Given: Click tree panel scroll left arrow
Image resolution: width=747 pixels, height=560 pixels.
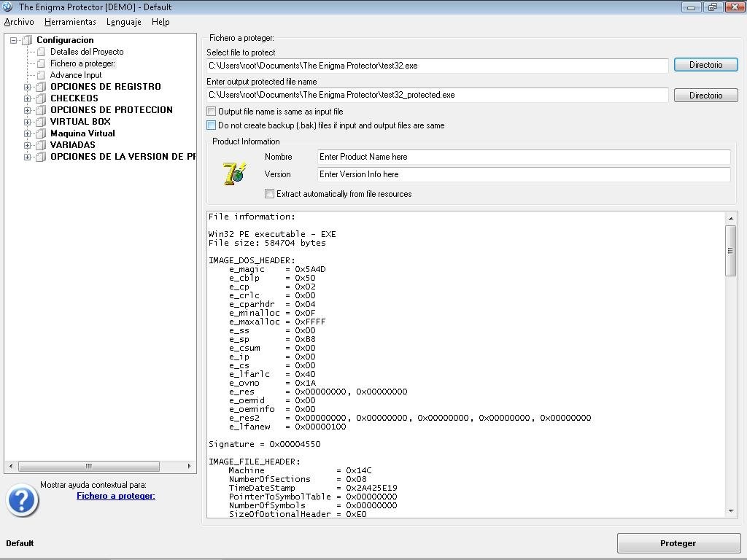Looking at the screenshot, I should click(x=11, y=466).
